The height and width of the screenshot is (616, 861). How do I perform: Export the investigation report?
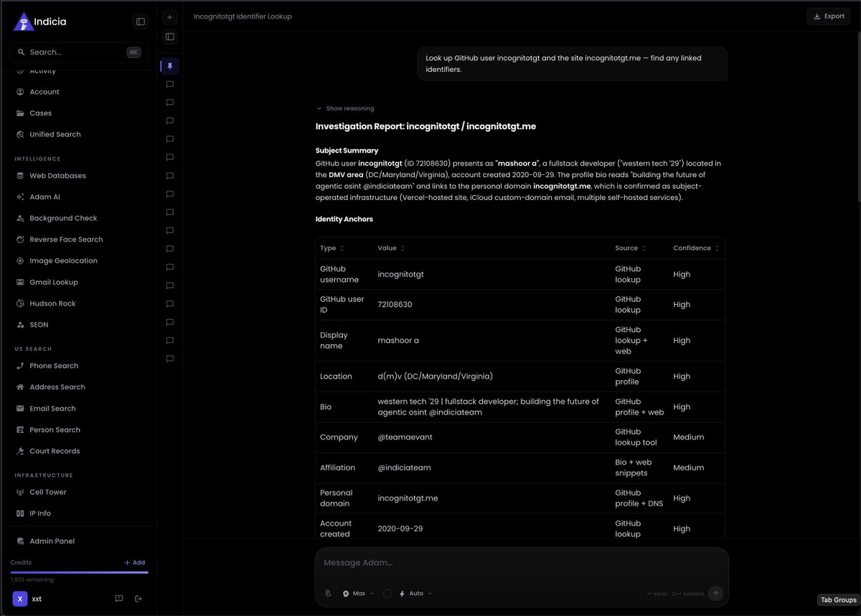(829, 16)
